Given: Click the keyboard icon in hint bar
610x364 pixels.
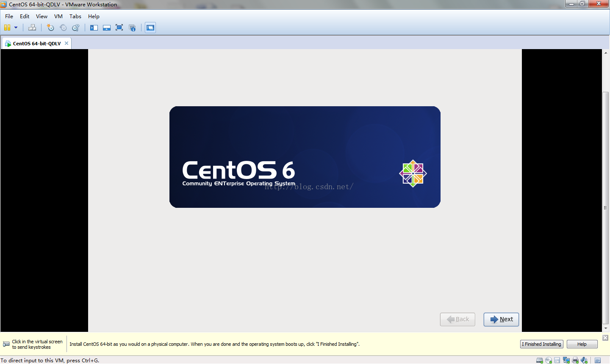Looking at the screenshot, I should coord(6,344).
